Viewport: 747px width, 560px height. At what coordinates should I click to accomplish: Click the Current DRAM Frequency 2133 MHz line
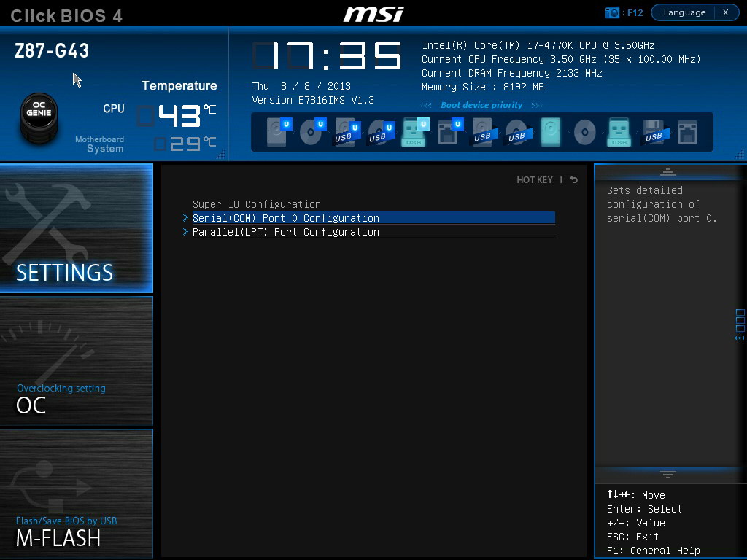click(x=511, y=73)
